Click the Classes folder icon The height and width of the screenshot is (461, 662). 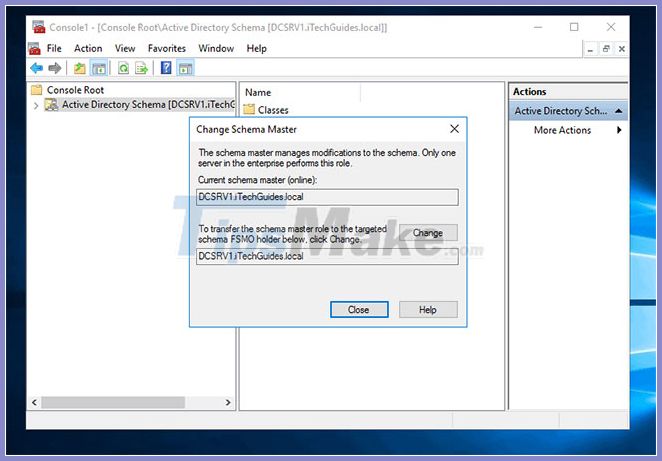(249, 109)
